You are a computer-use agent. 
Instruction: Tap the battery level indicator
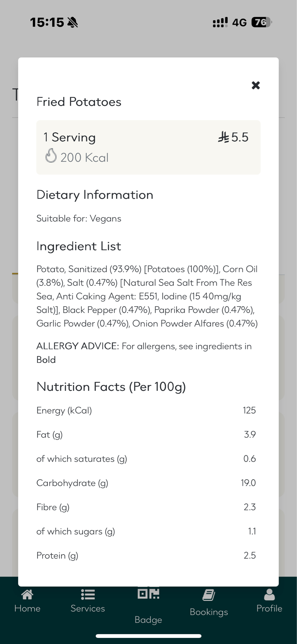(261, 22)
